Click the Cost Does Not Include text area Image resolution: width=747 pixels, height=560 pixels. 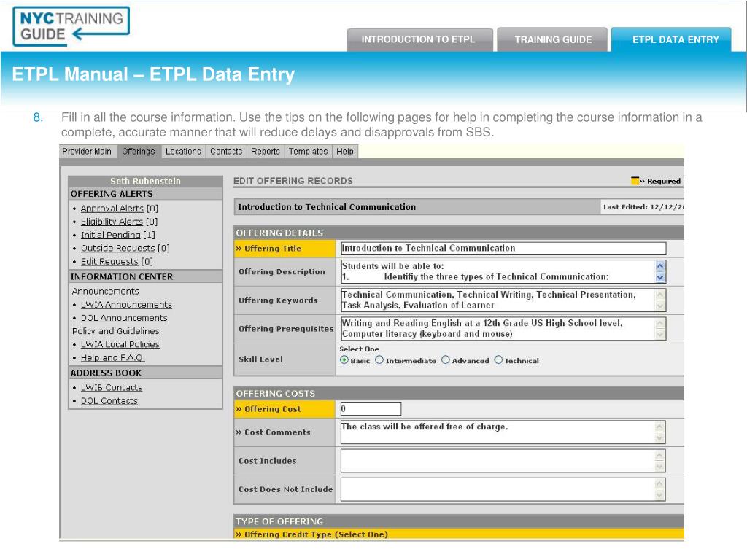[498, 489]
